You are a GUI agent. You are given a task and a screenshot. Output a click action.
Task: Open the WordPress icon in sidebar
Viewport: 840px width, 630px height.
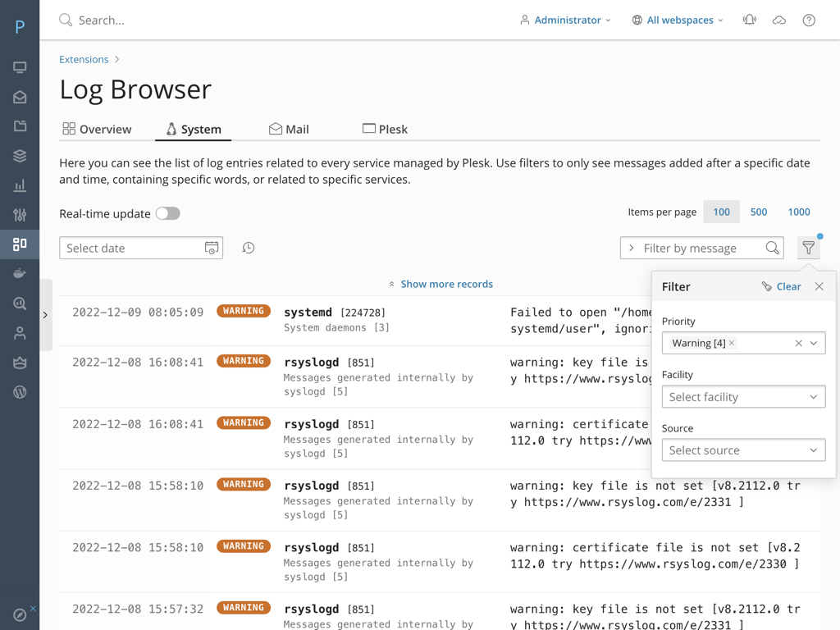(x=20, y=391)
